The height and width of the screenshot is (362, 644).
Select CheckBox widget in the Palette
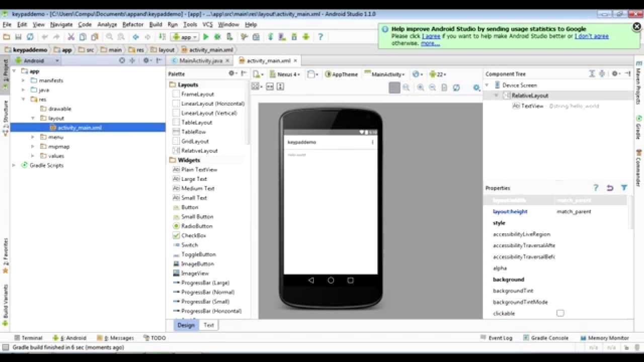(194, 235)
